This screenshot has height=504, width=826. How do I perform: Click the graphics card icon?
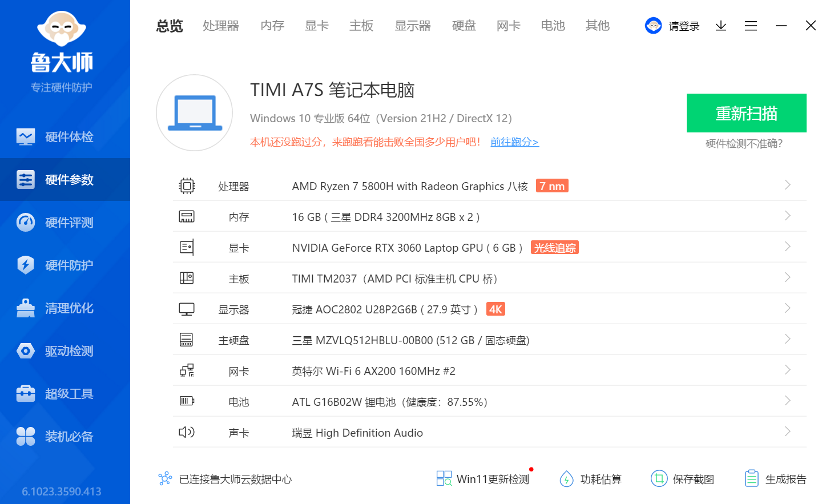pos(187,248)
